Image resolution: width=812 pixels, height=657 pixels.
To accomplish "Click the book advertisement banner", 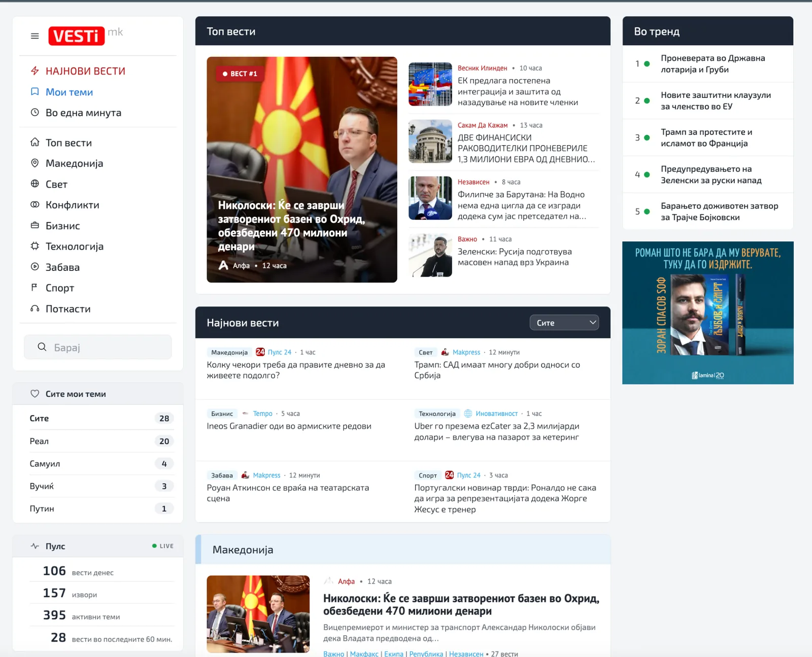I will [x=708, y=313].
